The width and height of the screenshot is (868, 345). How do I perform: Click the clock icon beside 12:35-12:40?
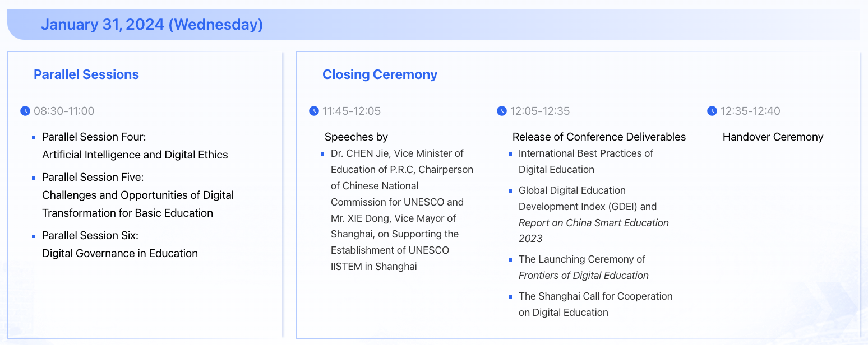click(x=712, y=111)
